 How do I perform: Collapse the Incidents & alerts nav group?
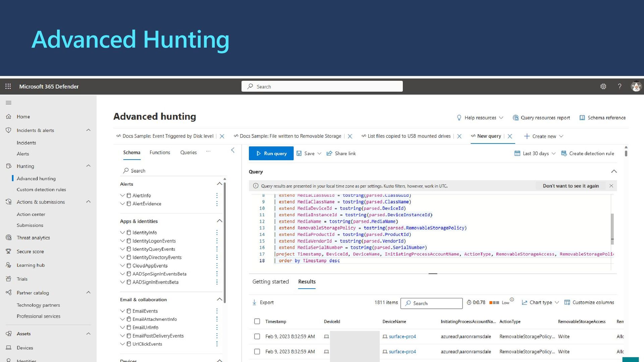(89, 130)
